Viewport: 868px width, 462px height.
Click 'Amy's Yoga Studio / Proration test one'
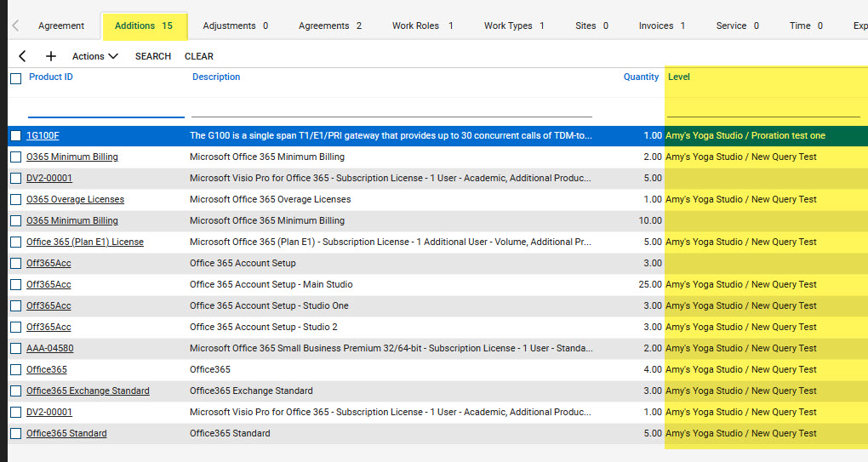point(745,135)
